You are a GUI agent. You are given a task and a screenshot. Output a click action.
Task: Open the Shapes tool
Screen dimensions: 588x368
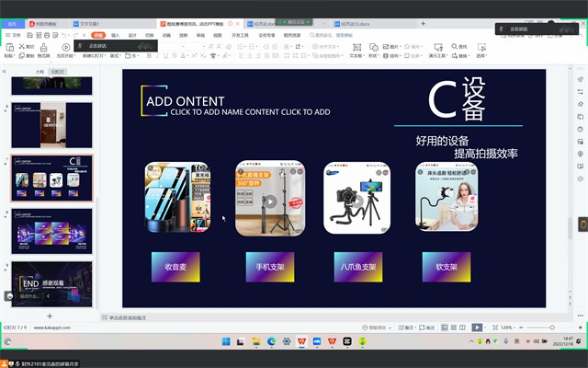coord(374,47)
